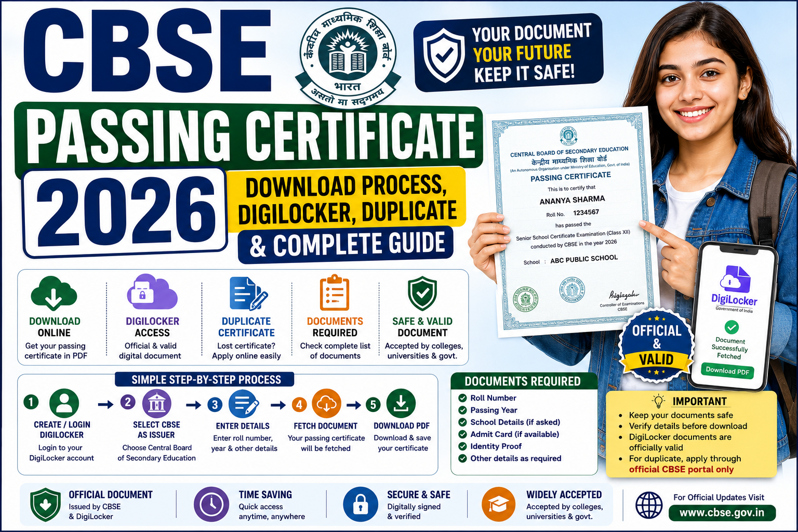Click the 2026 year box
This screenshot has height=532, width=798.
[125, 213]
